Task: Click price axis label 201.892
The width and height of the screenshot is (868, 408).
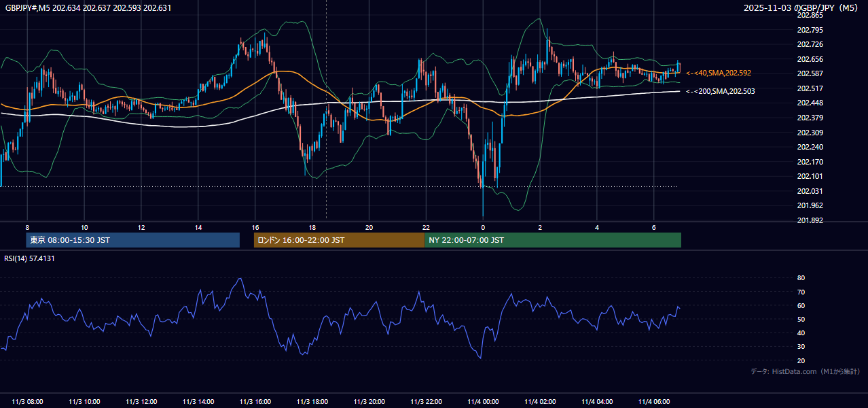Action: pos(810,220)
